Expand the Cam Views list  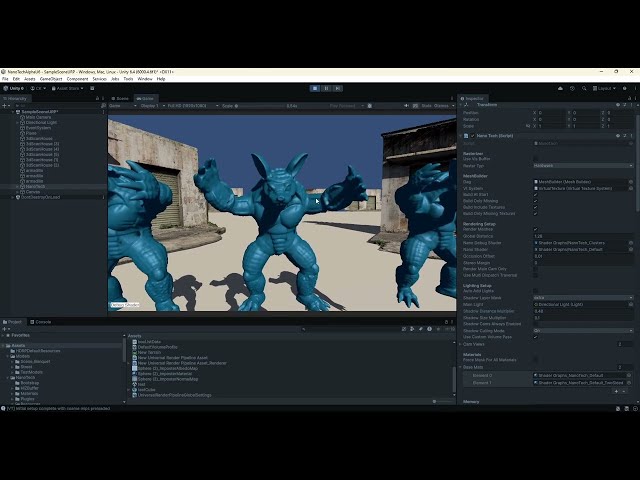click(x=461, y=344)
